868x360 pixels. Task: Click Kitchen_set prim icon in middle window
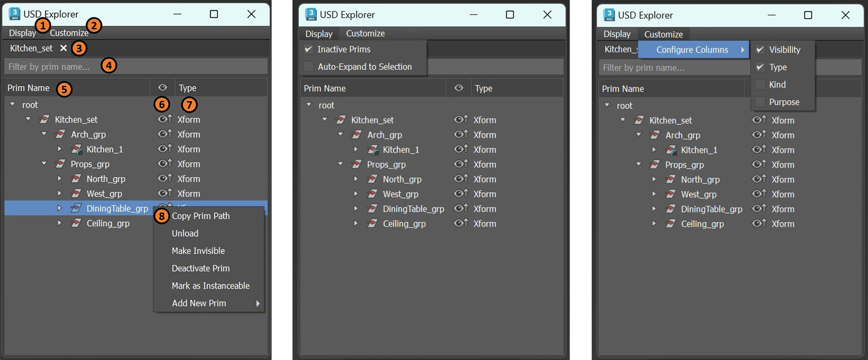340,120
